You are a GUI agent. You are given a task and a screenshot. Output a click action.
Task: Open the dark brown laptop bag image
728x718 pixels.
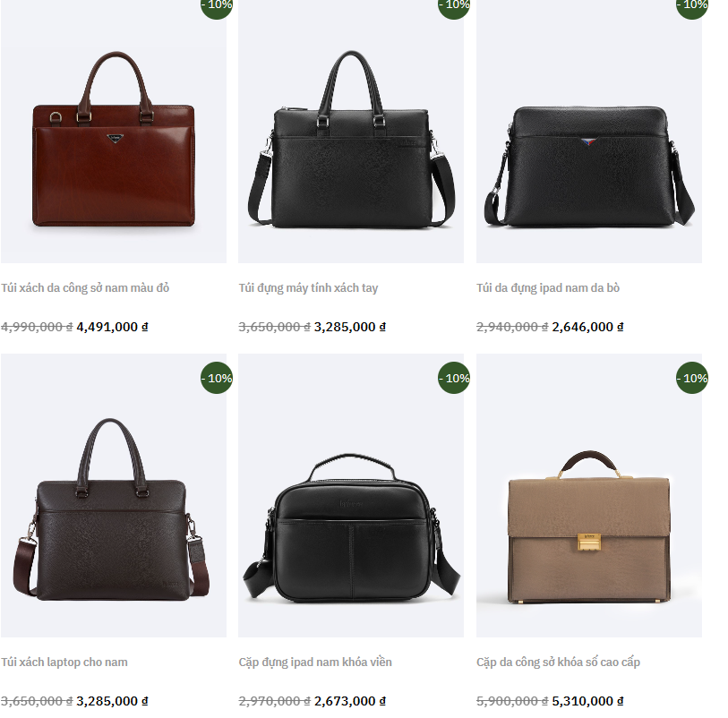114,495
